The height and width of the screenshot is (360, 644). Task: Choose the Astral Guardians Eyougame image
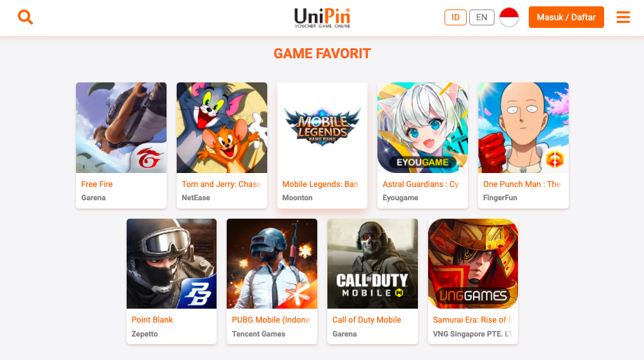click(422, 127)
